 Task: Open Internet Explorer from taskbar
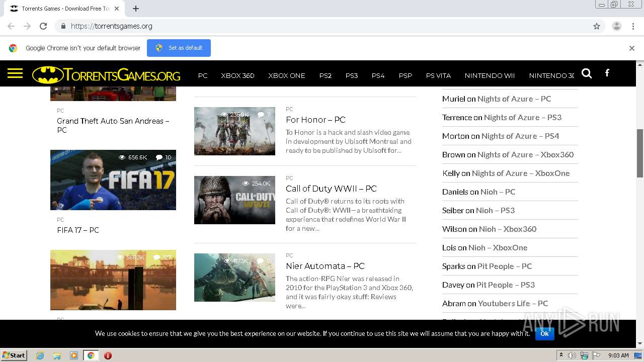point(40,355)
